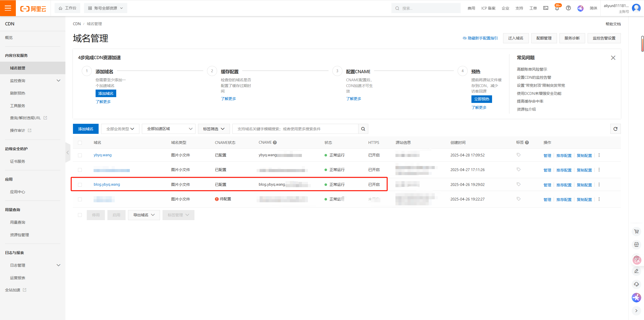644x320 pixels.
Task: Open the 导出域名 dropdown
Action: click(x=144, y=215)
